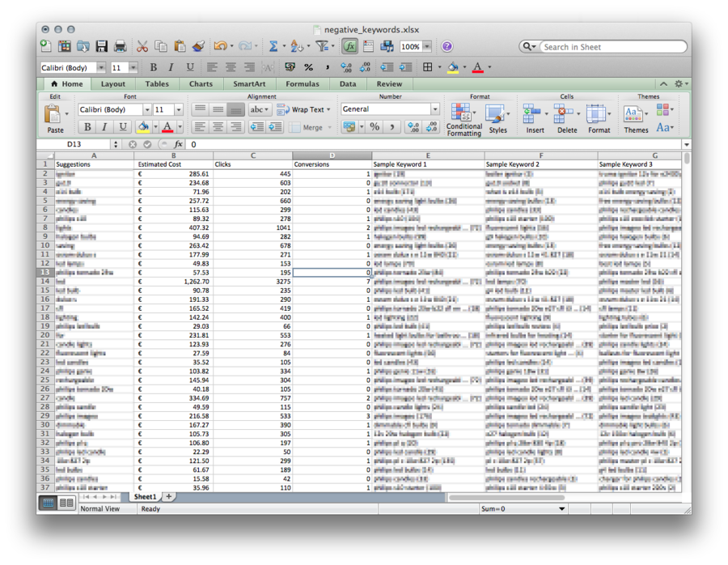
Task: Add a new sheet with plus button
Action: click(x=168, y=497)
